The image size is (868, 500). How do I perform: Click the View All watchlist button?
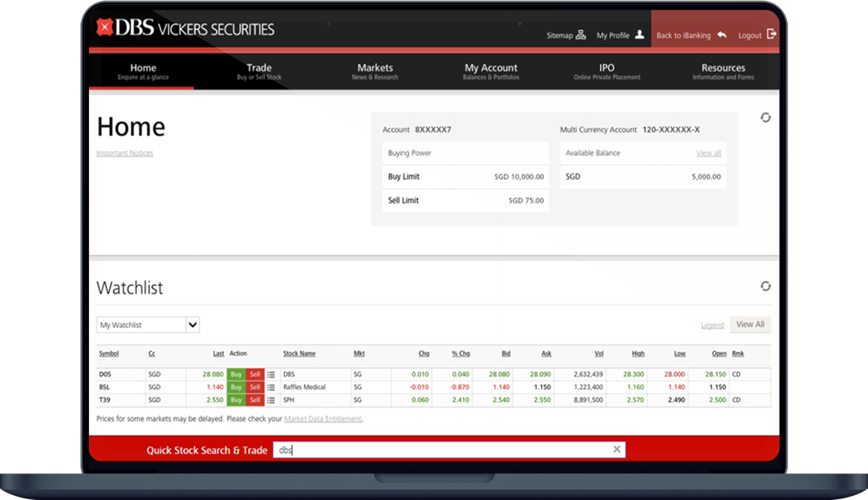750,324
